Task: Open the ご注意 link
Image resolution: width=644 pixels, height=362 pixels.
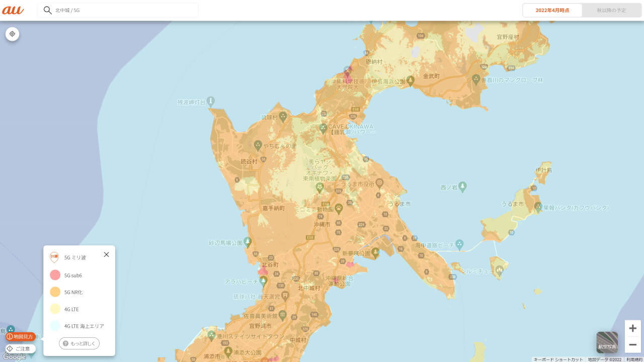Action: (19, 348)
